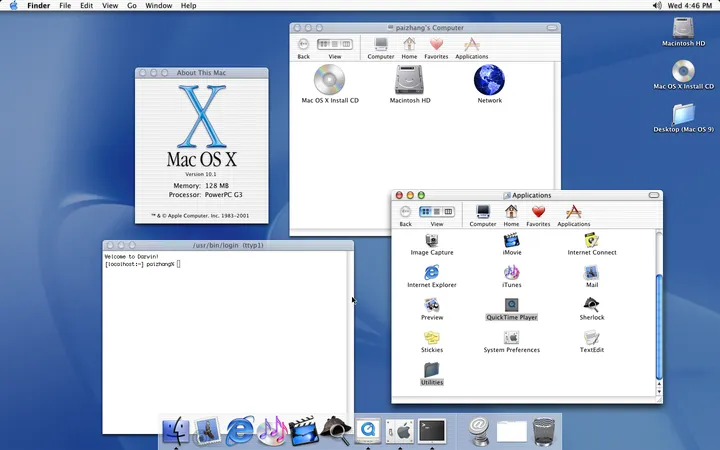Select Desktop (Mac OS 9) folder on desktop
Screen dimensions: 720x450
[x=683, y=114]
